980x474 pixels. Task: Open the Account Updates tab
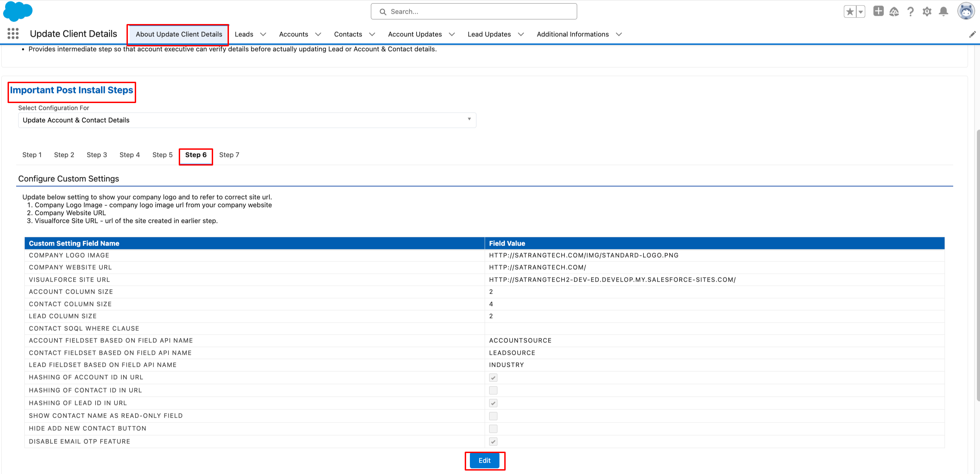coord(415,34)
